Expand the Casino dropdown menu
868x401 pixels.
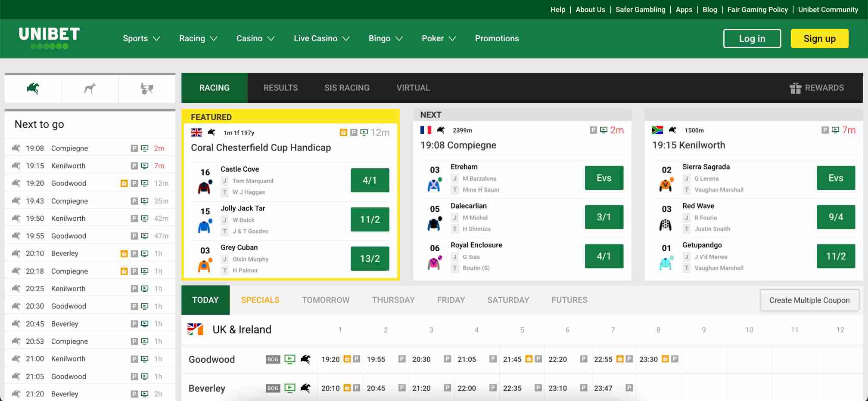[x=255, y=38]
